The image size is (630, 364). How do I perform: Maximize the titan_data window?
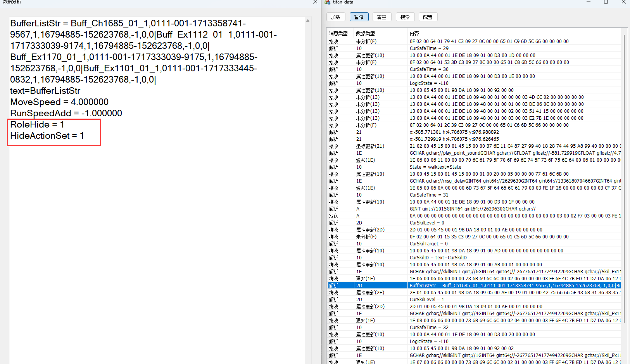click(x=606, y=2)
